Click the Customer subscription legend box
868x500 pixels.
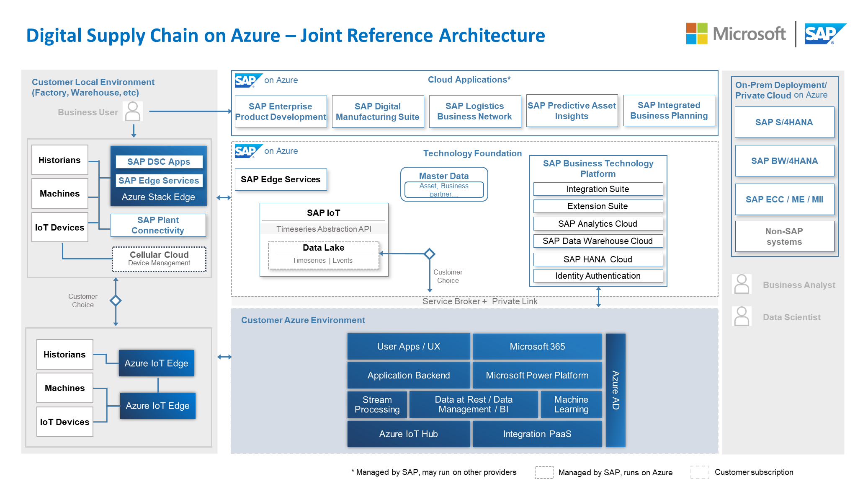[x=700, y=472]
